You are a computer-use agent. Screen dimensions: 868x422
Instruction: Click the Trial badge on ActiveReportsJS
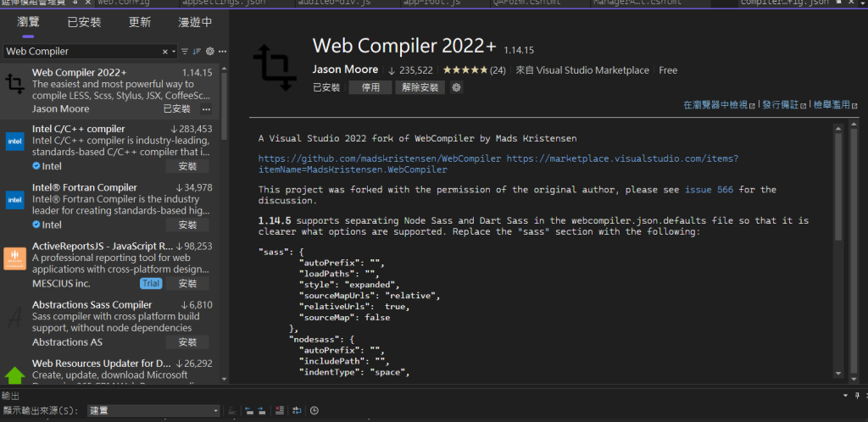point(151,283)
